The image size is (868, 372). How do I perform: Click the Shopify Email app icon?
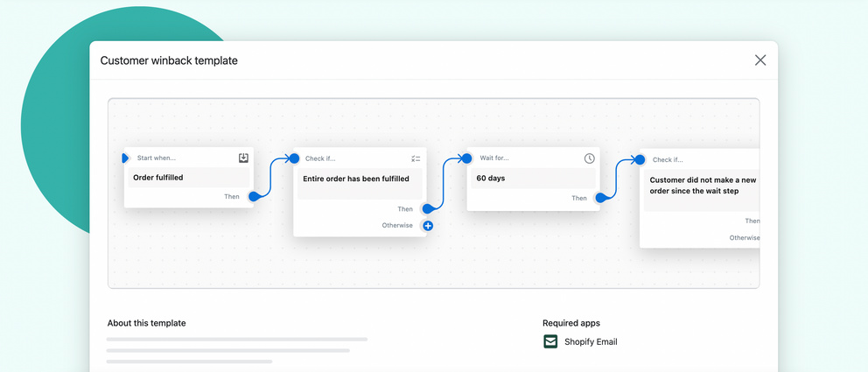click(550, 341)
